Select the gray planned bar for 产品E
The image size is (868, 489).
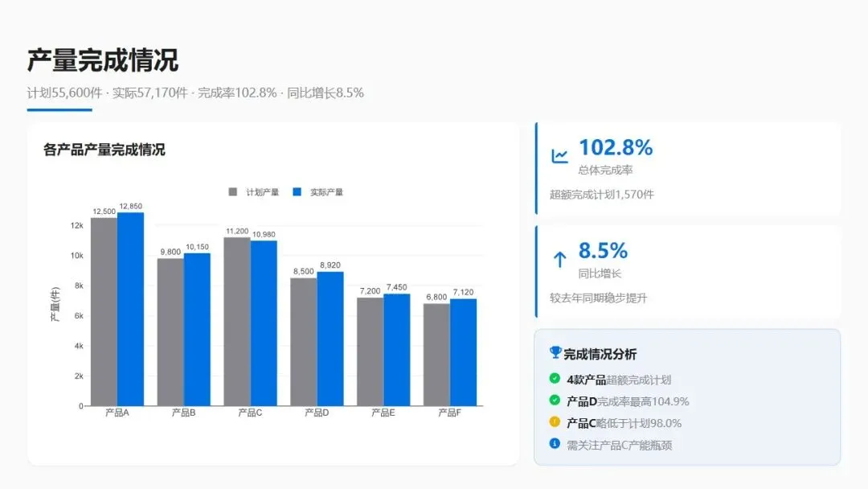[x=370, y=351]
